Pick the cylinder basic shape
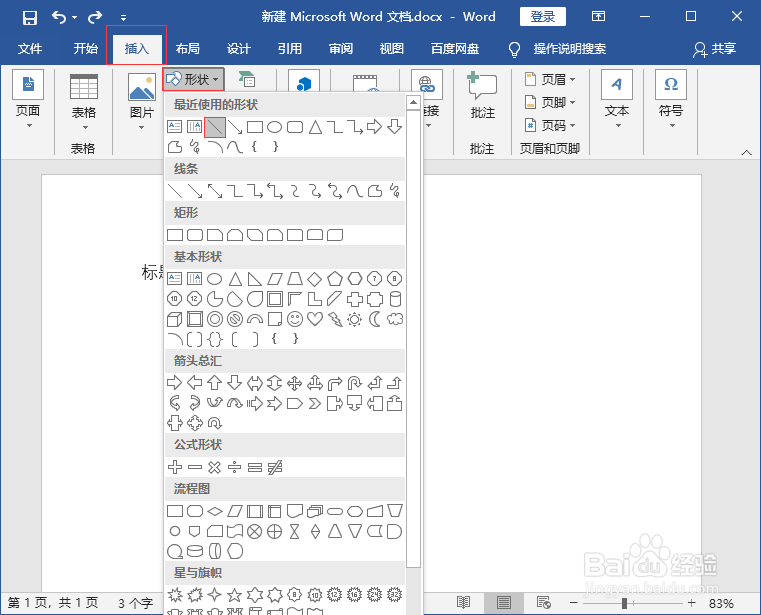 [395, 299]
